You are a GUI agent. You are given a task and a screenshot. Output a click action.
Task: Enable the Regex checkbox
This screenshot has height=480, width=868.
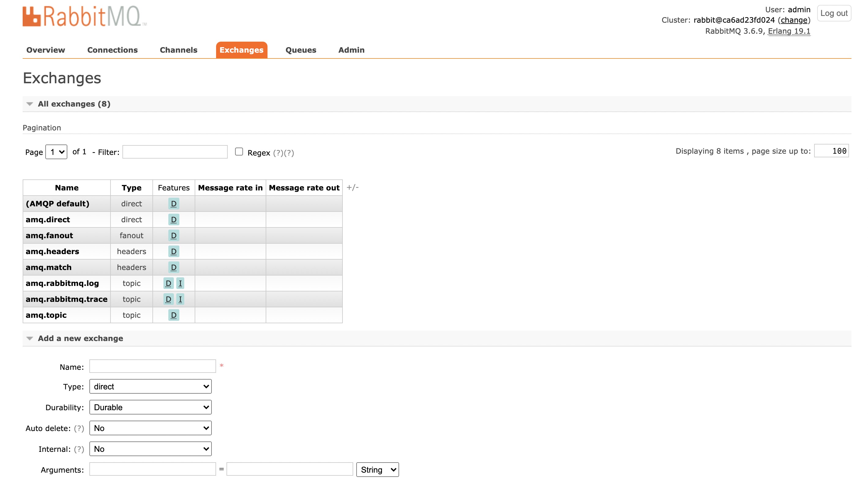coord(239,152)
